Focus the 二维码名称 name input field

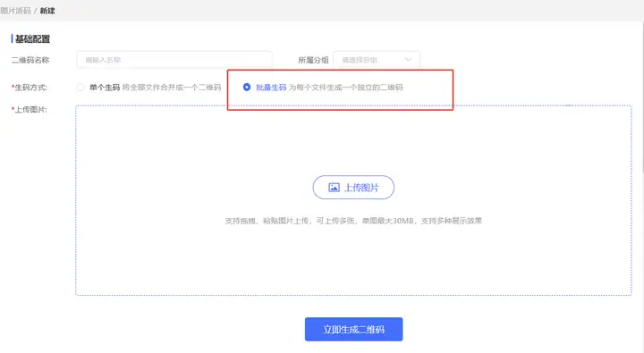click(x=174, y=60)
